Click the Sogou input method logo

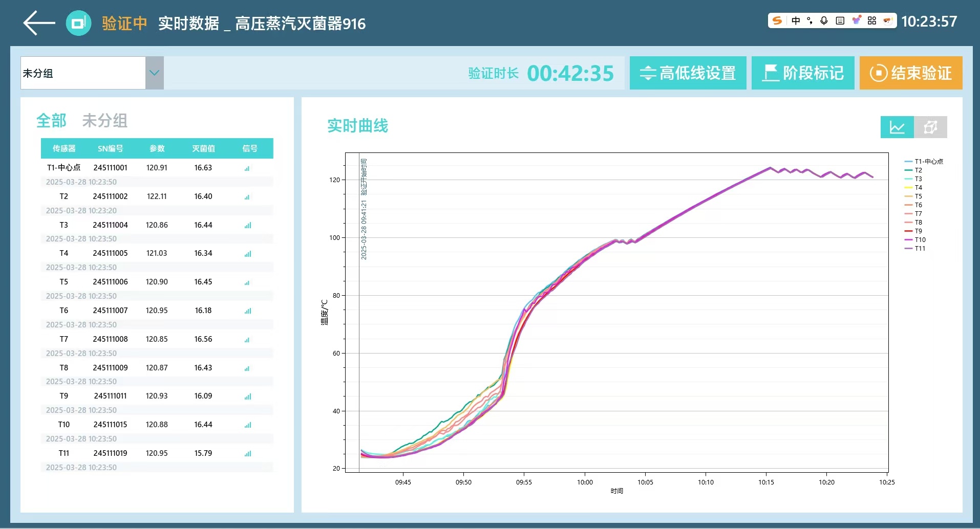(777, 20)
